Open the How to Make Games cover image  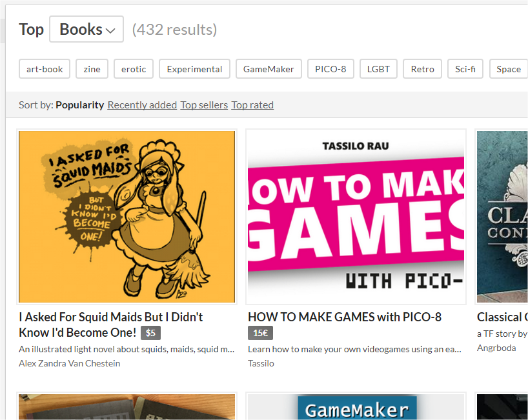(356, 217)
